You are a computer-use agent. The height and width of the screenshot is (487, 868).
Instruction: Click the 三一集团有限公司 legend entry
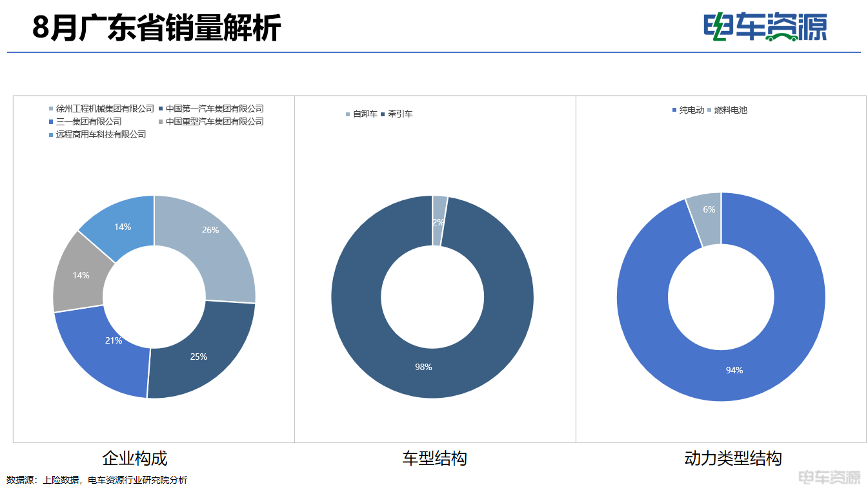click(x=88, y=121)
